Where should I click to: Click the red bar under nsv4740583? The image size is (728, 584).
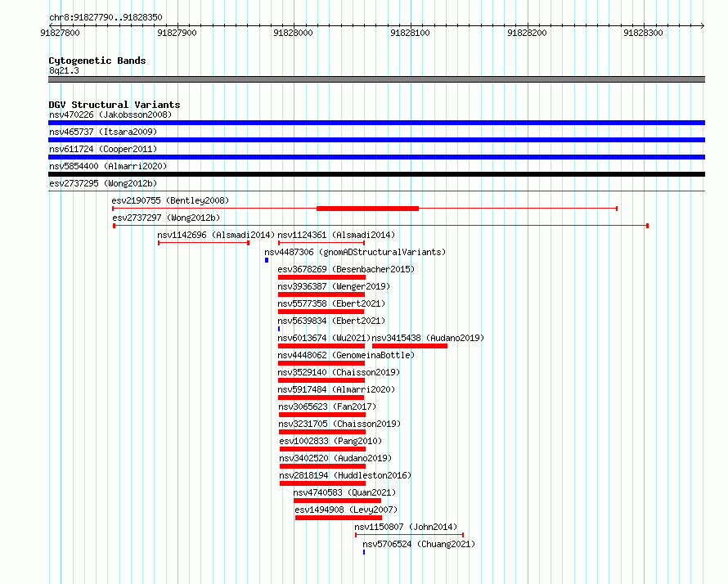(x=338, y=501)
